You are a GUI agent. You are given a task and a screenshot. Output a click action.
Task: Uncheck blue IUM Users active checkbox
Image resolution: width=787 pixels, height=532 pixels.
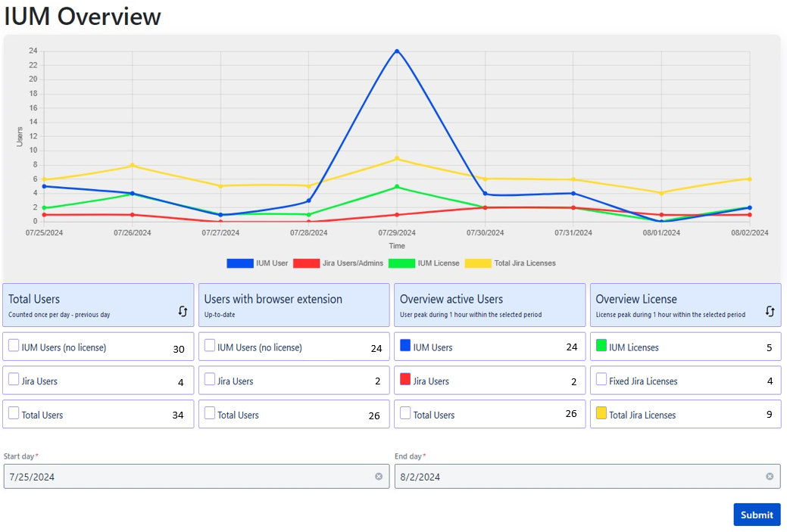(x=405, y=346)
